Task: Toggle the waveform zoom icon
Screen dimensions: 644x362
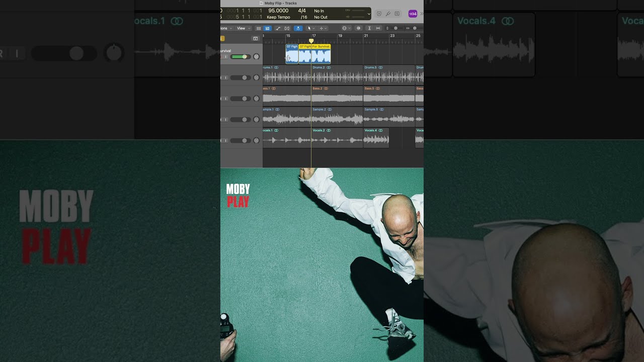Action: coord(359,28)
